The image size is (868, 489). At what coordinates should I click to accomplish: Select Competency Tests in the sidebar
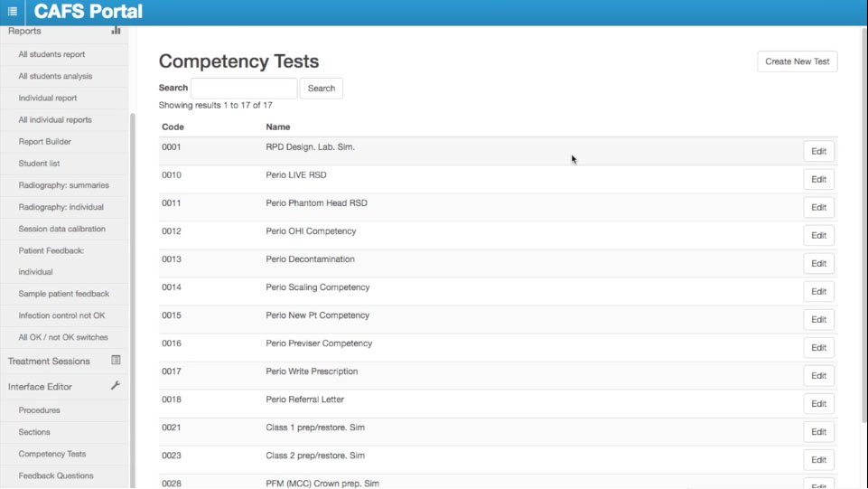point(52,454)
